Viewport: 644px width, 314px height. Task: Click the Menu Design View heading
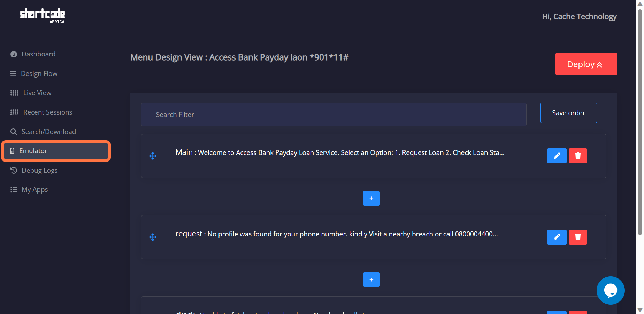pyautogui.click(x=239, y=57)
